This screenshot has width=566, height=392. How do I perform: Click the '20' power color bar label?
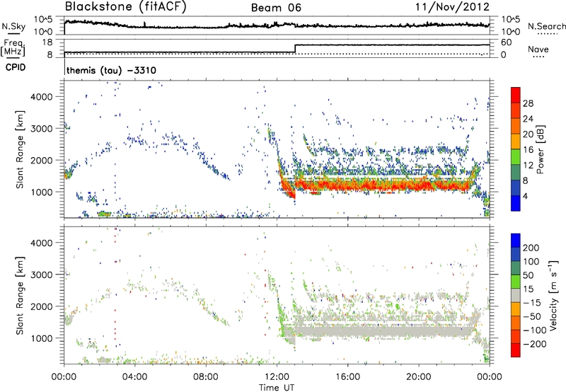tap(528, 134)
